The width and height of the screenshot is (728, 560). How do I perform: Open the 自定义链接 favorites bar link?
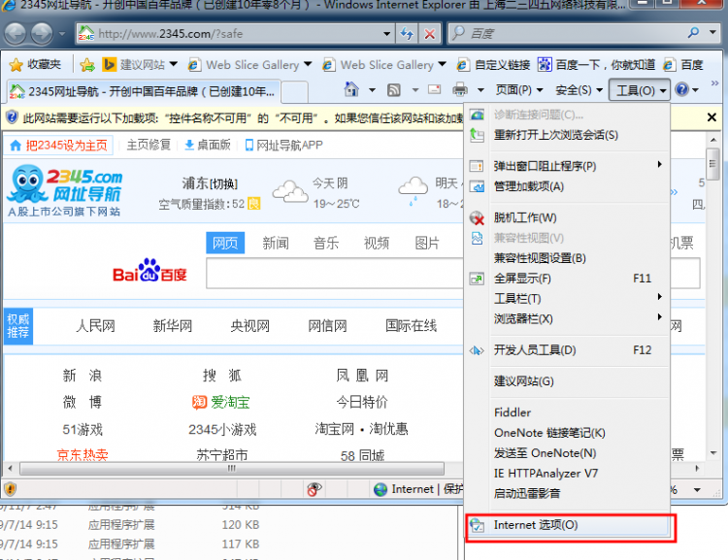coord(493,65)
